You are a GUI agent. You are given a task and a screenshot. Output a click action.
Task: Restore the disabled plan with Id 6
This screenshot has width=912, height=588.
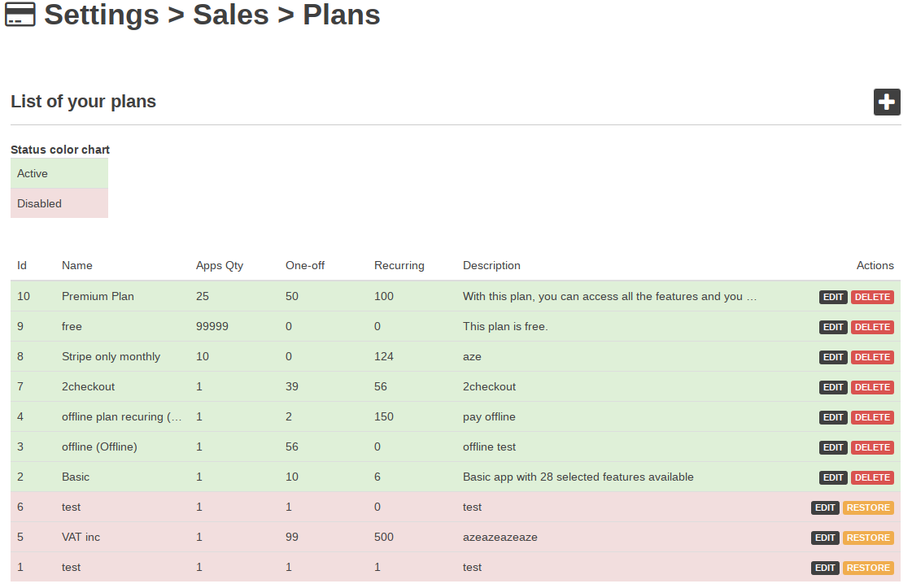click(868, 507)
